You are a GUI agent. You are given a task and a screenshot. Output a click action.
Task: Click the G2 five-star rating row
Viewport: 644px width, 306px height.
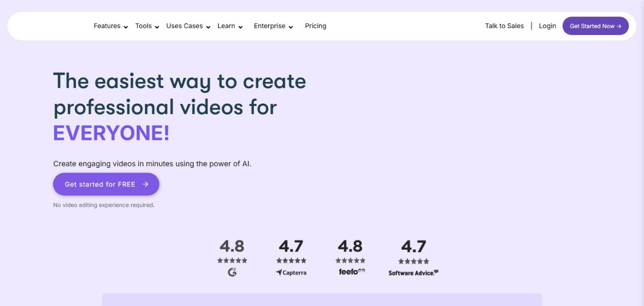[232, 260]
